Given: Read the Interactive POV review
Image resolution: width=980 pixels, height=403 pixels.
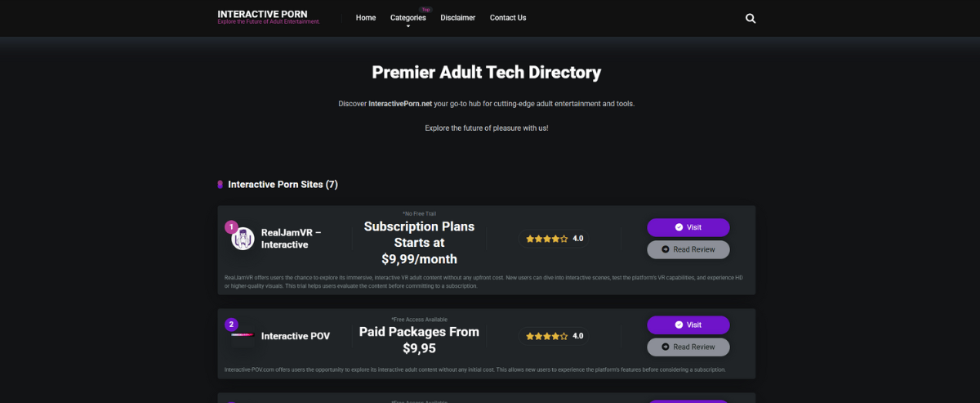Looking at the screenshot, I should tap(688, 347).
